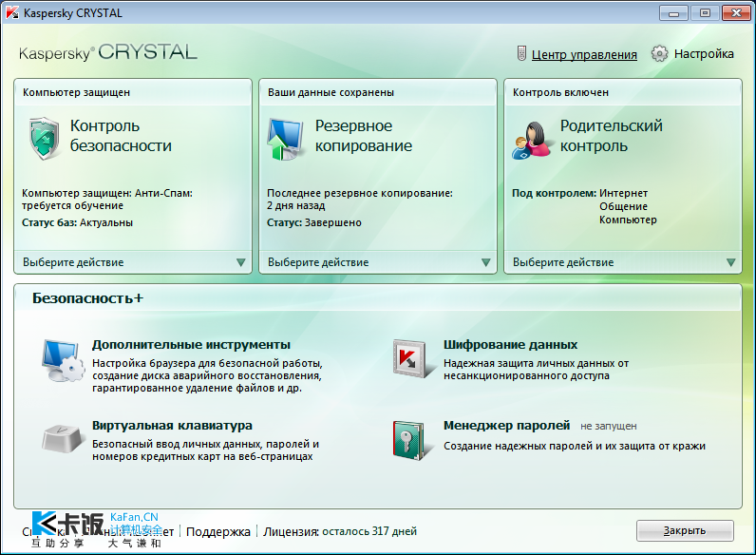756x555 pixels.
Task: Click 'не запущен' status label
Action: (609, 426)
